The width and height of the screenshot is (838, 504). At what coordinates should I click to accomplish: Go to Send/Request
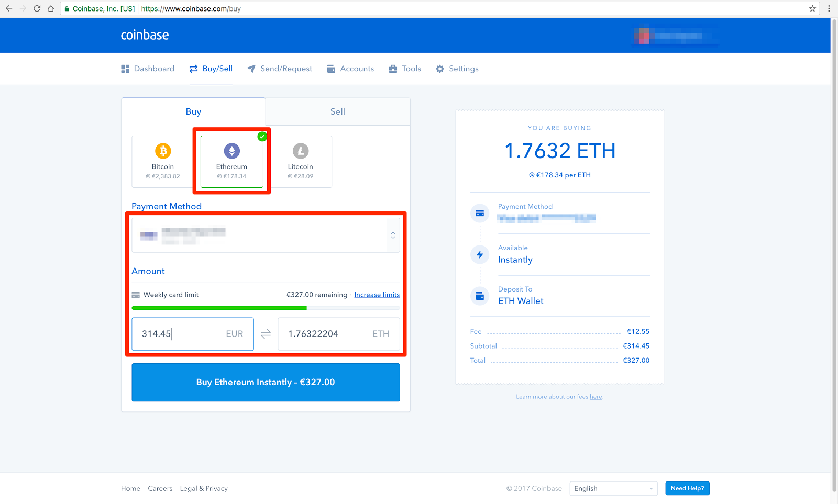click(x=280, y=69)
